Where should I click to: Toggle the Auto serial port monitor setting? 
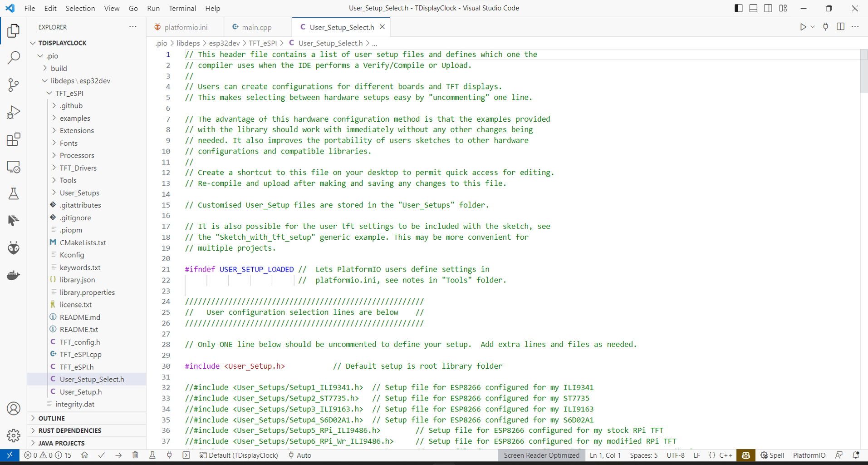pyautogui.click(x=299, y=455)
